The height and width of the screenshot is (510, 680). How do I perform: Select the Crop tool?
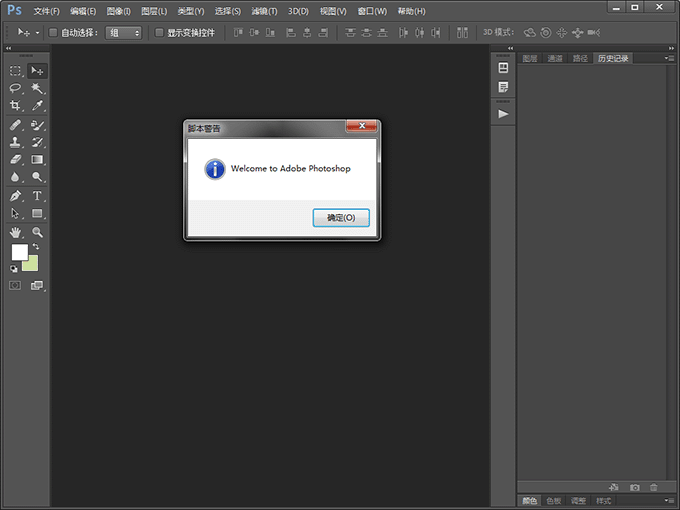pos(15,105)
